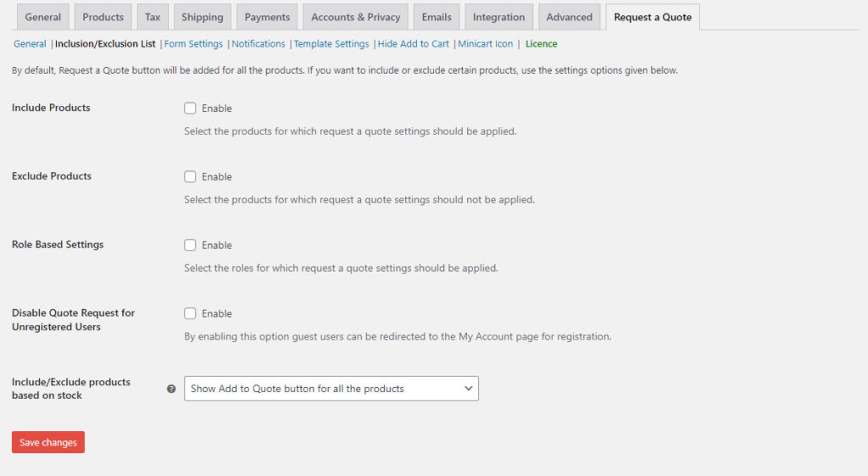Enable the Exclude Products checkbox
This screenshot has height=476, width=868.
coord(190,177)
